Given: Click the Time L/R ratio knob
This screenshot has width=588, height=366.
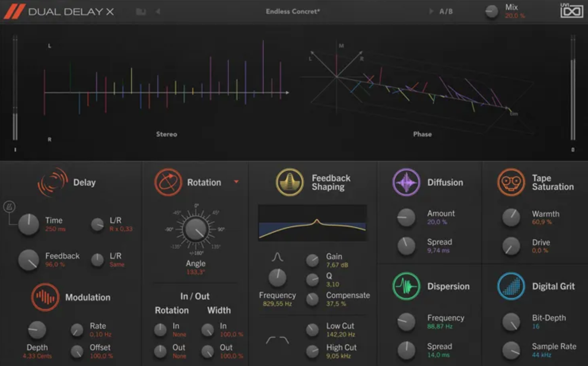Looking at the screenshot, I should click(x=97, y=224).
